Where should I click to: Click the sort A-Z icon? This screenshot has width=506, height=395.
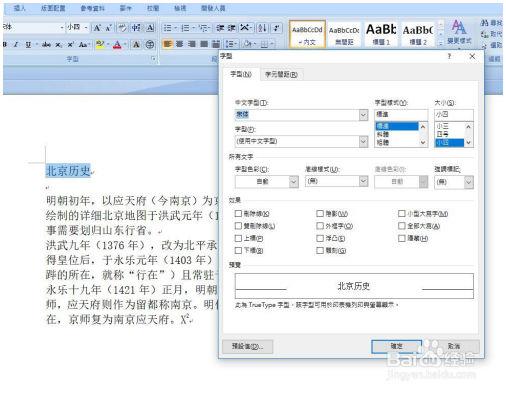262,28
